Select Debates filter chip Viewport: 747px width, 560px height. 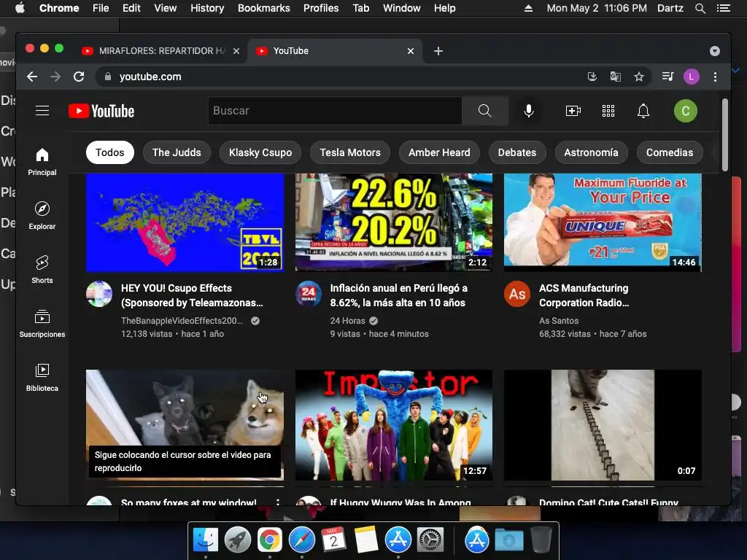[517, 152]
